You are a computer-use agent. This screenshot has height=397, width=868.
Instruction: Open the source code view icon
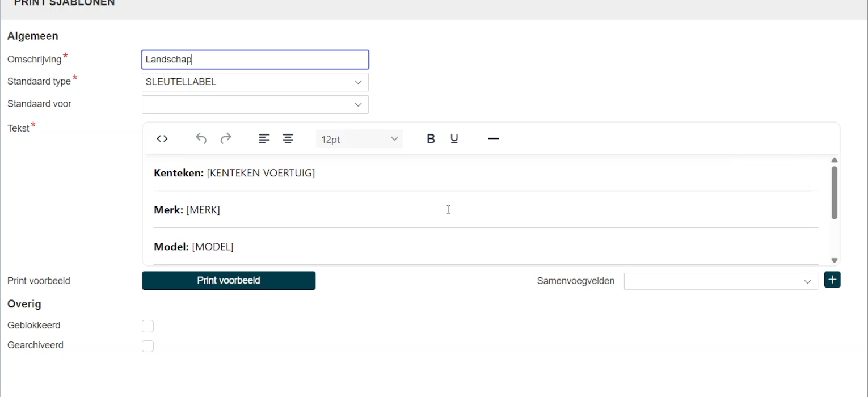(x=162, y=139)
